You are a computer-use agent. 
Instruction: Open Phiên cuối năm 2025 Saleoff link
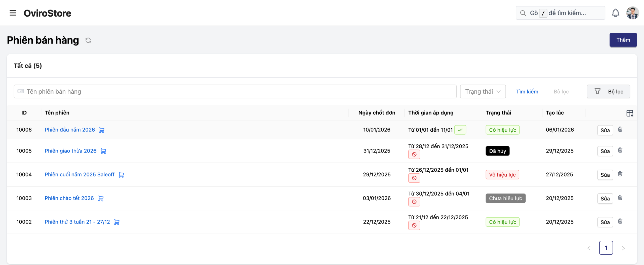point(79,175)
